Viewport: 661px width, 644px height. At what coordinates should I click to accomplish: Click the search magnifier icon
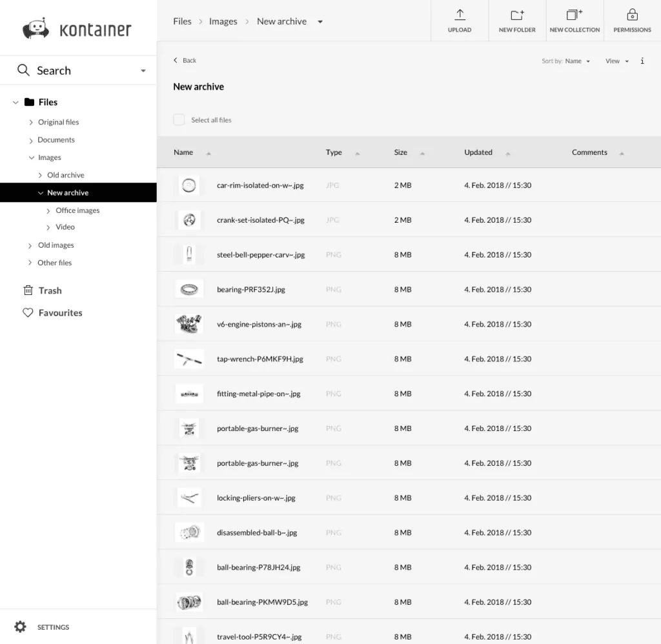pos(23,70)
